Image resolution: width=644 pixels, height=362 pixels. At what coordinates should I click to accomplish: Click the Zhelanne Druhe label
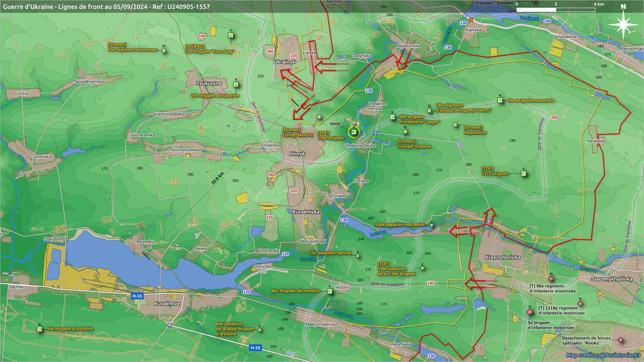click(x=360, y=146)
